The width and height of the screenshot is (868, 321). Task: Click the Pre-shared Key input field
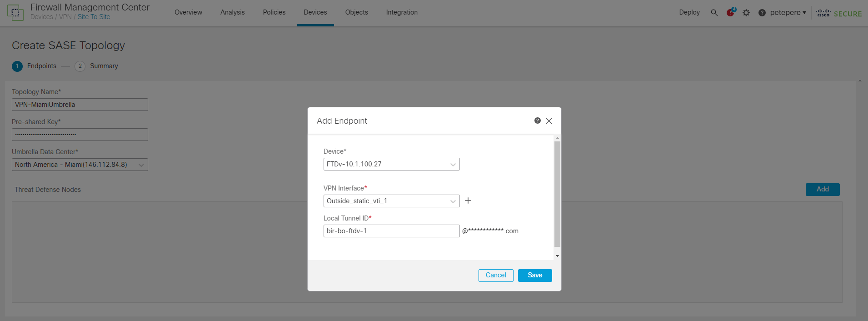pos(80,135)
